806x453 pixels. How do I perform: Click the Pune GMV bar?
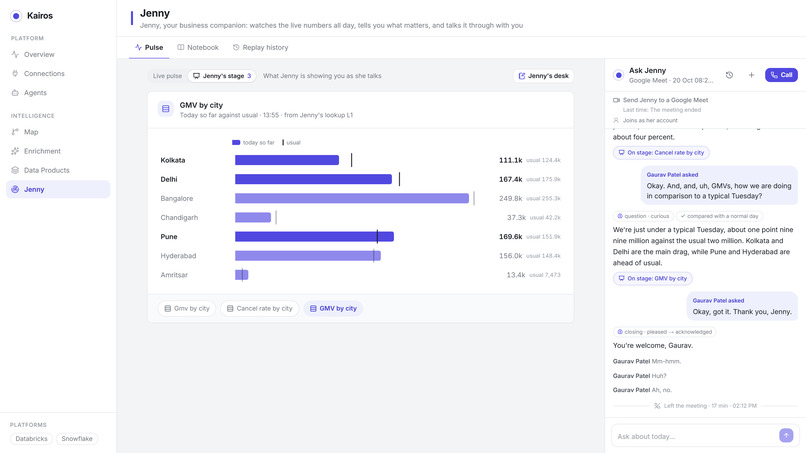[314, 237]
